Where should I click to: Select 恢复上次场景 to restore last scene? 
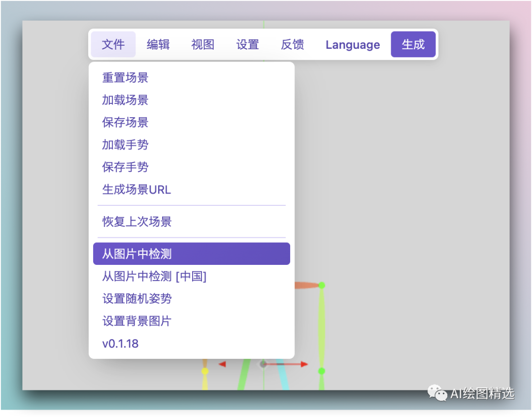(135, 222)
